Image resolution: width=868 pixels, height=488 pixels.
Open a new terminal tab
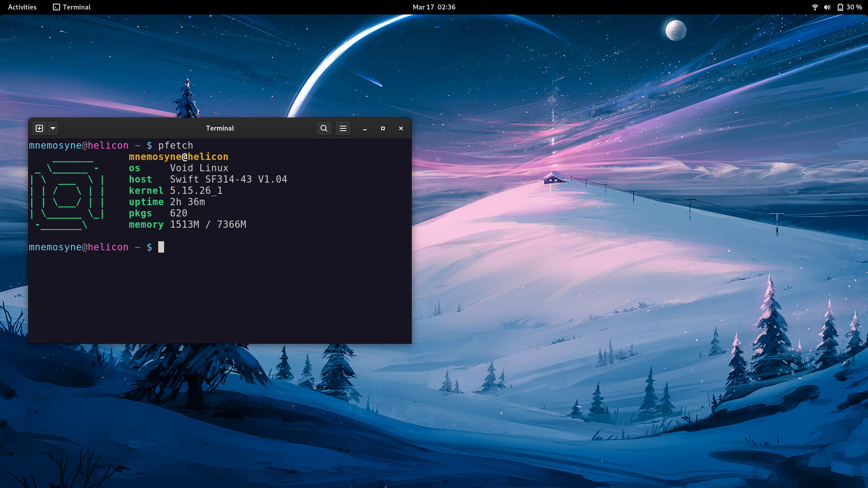point(39,128)
